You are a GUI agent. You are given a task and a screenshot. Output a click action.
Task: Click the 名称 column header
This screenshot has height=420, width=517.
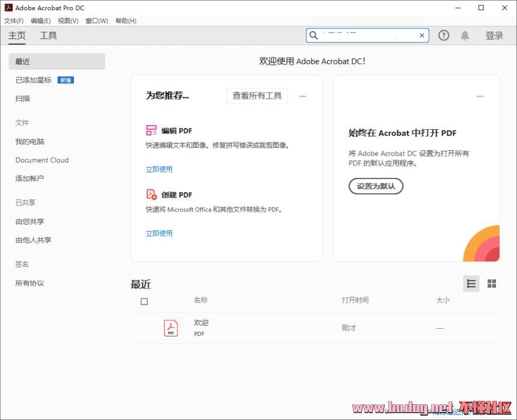pos(200,300)
